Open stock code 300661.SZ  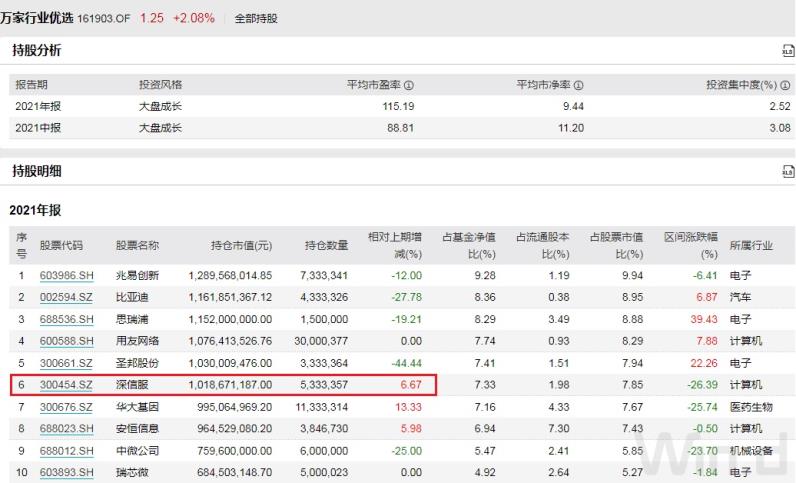66,363
